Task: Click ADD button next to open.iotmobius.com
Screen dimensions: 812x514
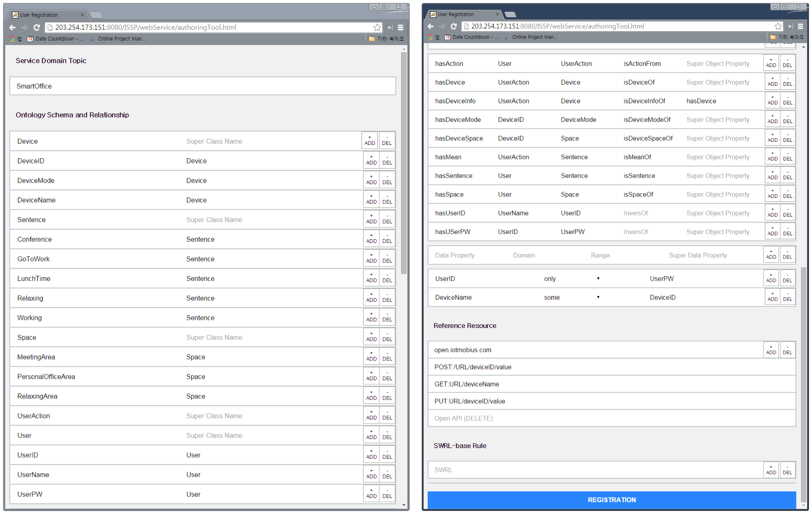Action: point(771,350)
